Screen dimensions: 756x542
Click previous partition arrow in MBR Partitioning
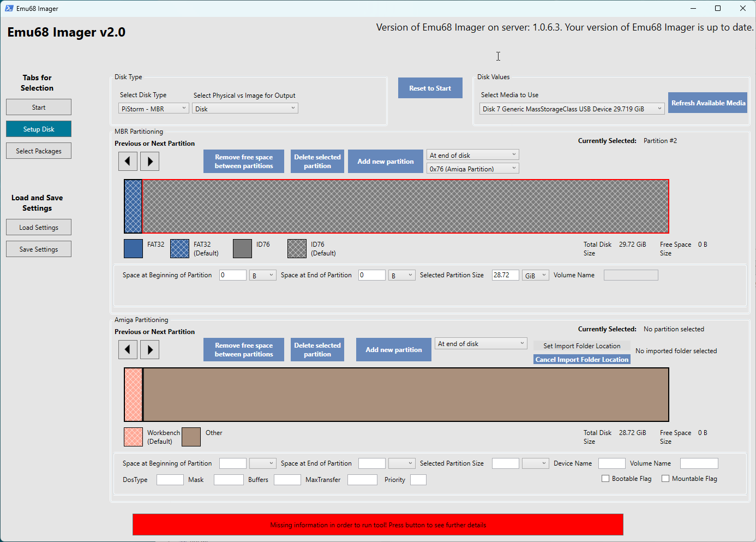tap(128, 162)
